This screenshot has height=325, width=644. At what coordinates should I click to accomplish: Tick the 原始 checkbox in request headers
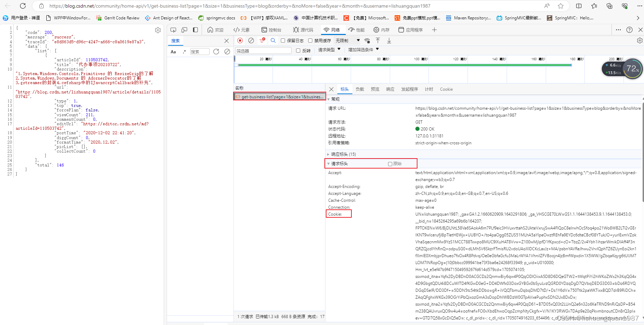390,164
